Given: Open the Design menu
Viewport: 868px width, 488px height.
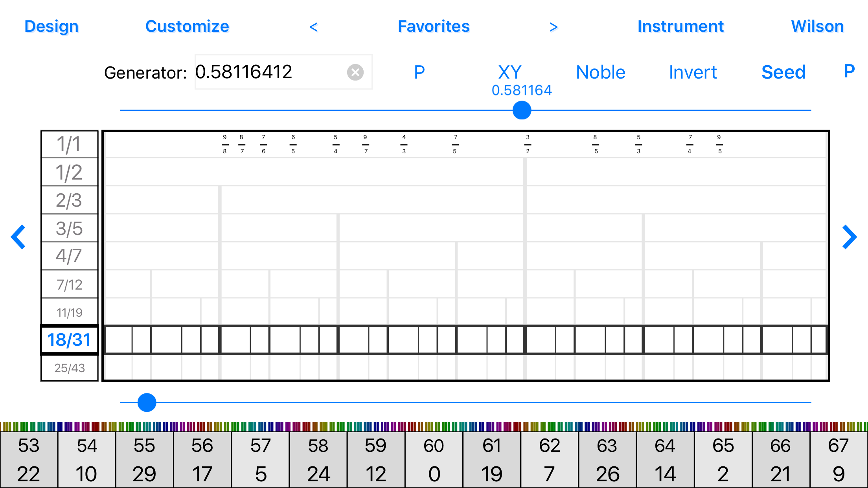Looking at the screenshot, I should (51, 26).
